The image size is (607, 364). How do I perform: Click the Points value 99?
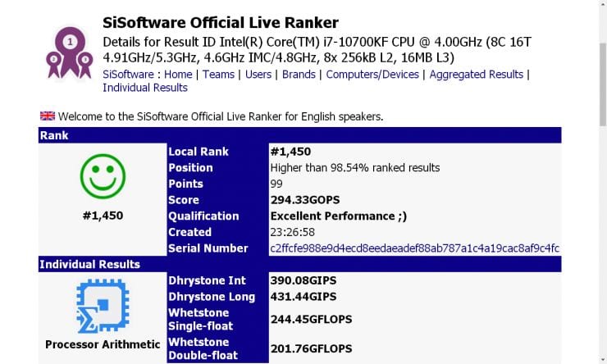click(276, 184)
